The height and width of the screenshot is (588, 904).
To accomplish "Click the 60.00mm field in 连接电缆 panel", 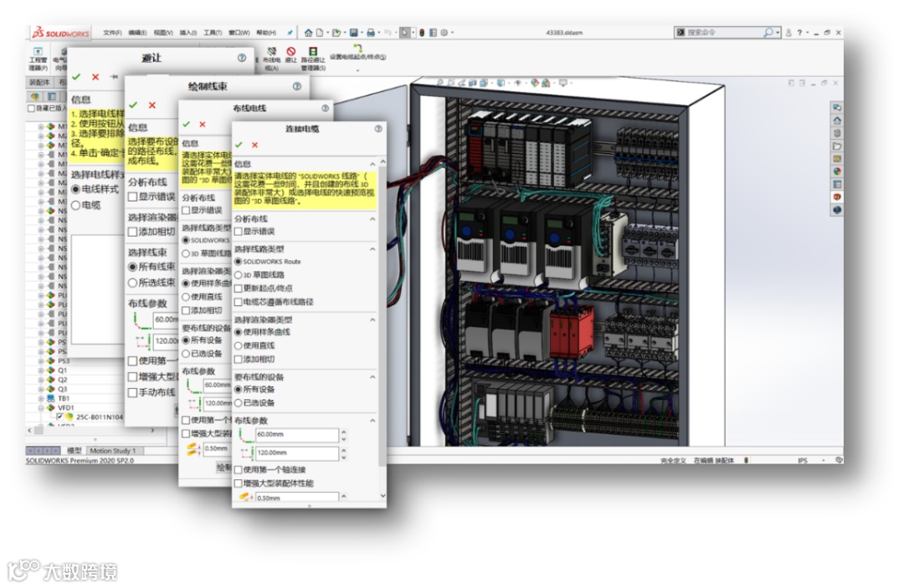I will (297, 435).
